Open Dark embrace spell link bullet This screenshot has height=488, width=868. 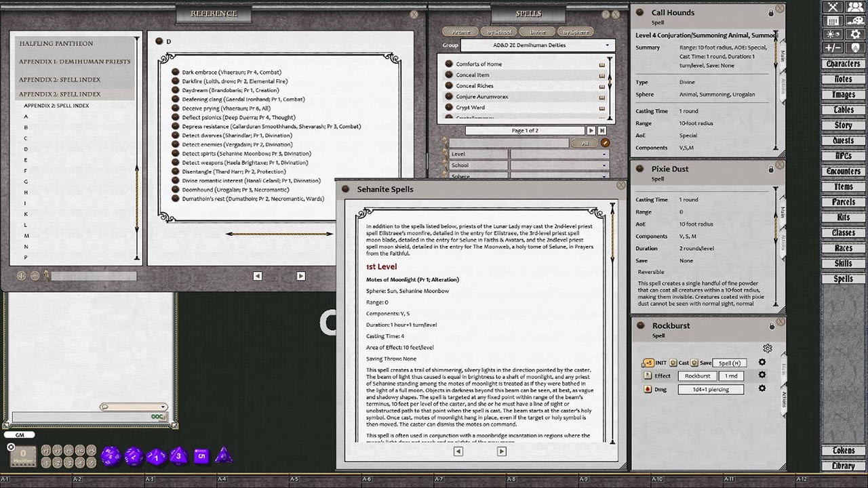tap(176, 72)
